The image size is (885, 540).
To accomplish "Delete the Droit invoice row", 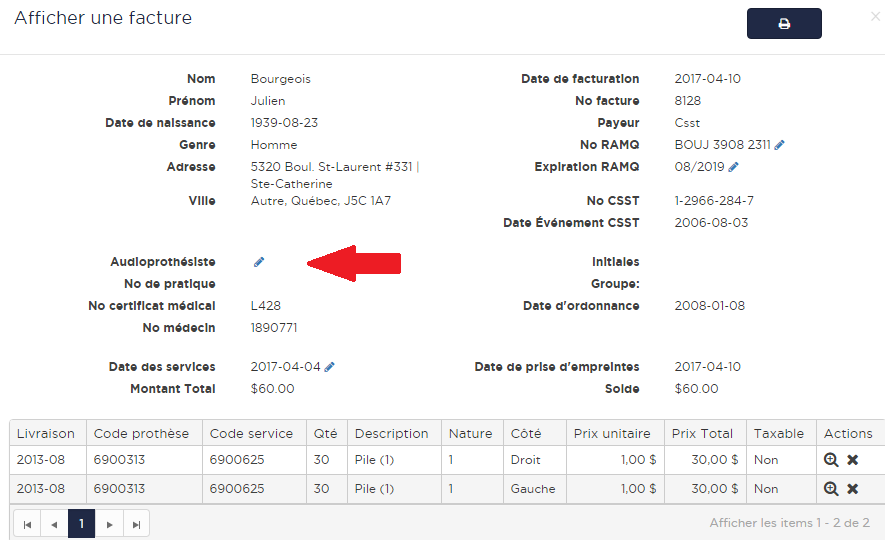I will [853, 460].
